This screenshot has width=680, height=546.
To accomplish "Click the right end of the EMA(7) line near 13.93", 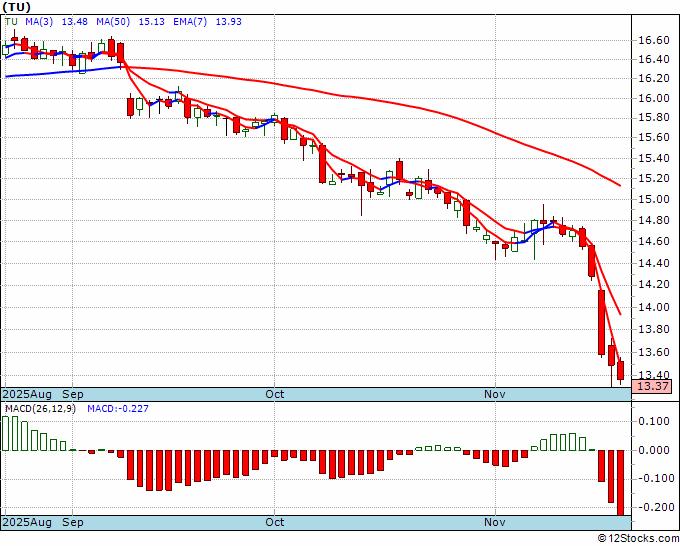I will [x=620, y=314].
